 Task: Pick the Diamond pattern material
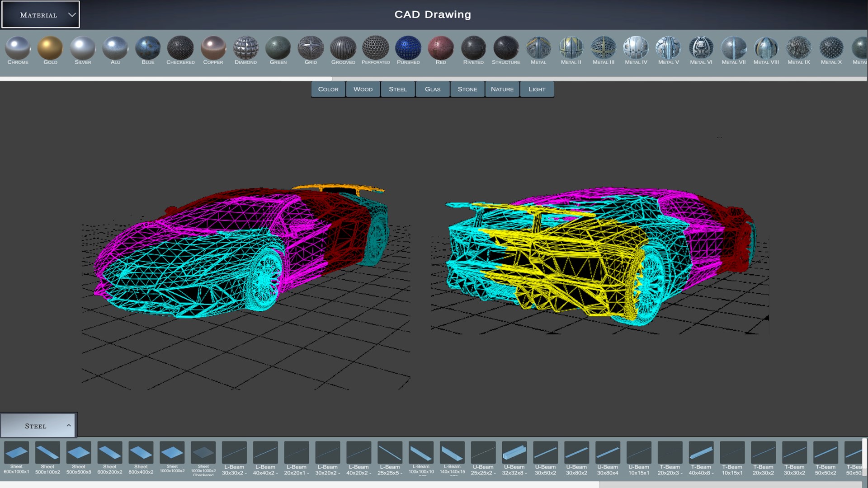[x=245, y=48]
